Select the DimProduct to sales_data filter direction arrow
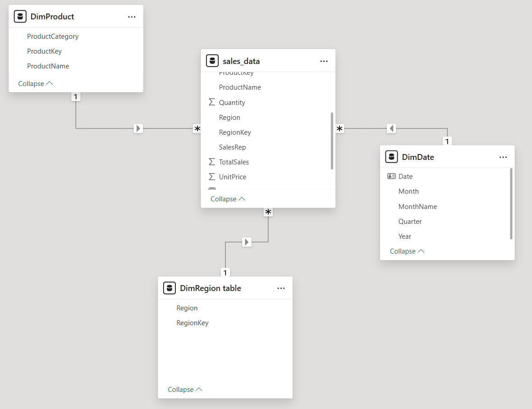The image size is (532, 409). [x=138, y=128]
